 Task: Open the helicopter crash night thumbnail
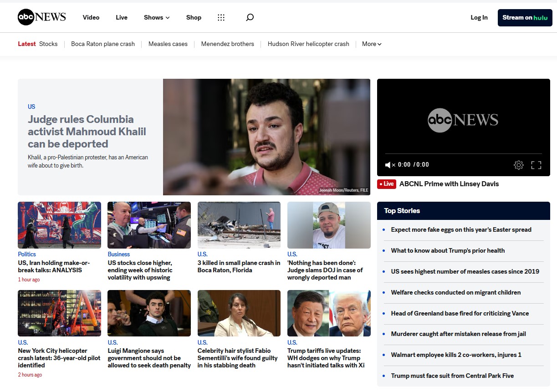59,313
